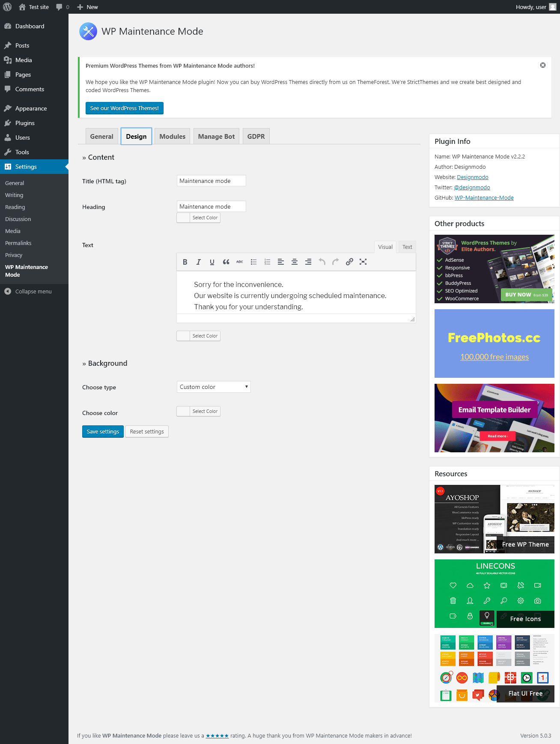Switch to the General tab
This screenshot has width=560, height=744.
click(102, 136)
